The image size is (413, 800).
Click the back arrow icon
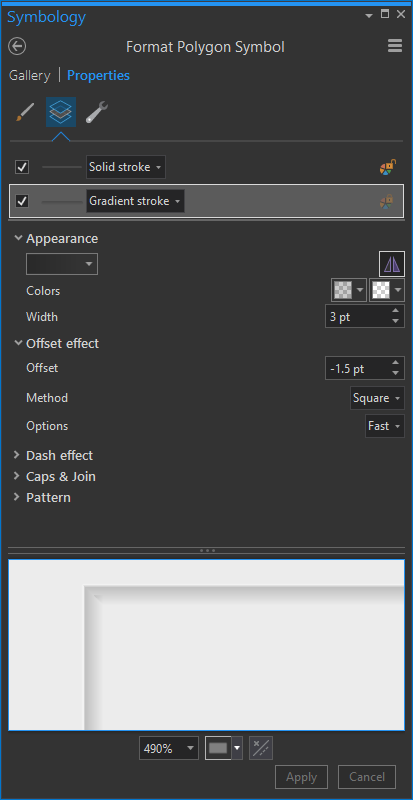coord(17,46)
